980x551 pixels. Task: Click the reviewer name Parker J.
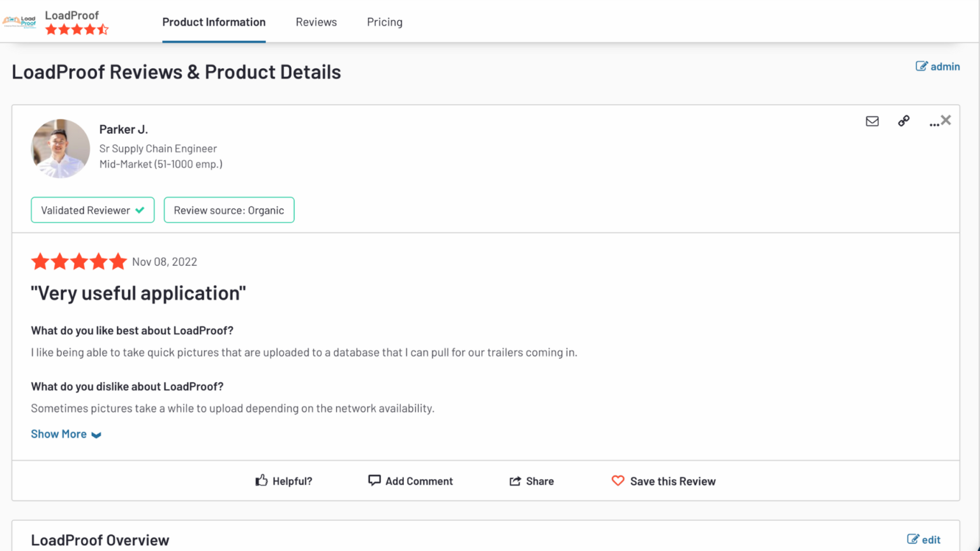click(123, 129)
